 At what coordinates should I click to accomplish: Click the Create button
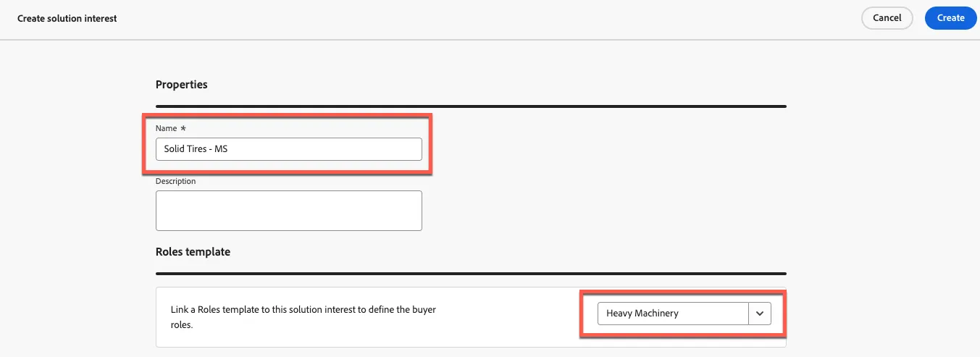pyautogui.click(x=950, y=18)
